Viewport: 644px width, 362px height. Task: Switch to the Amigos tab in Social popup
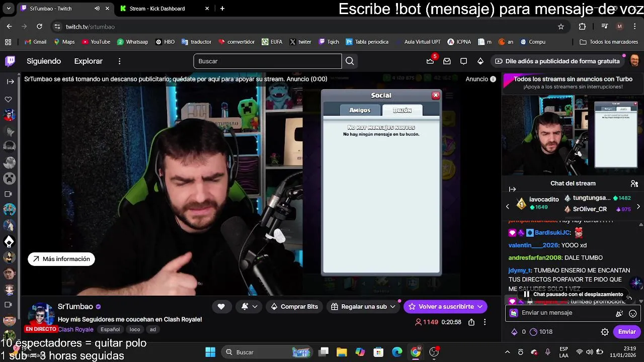[x=360, y=110]
